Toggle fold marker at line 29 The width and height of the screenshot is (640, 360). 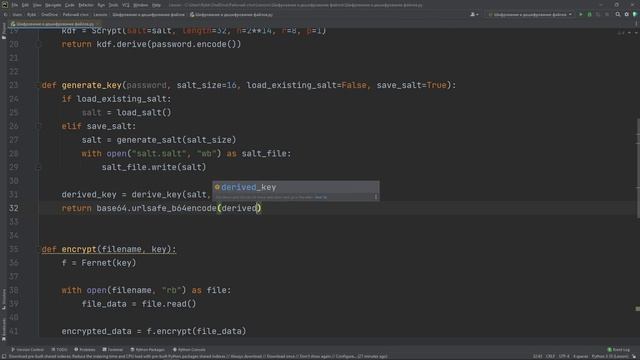(x=38, y=167)
